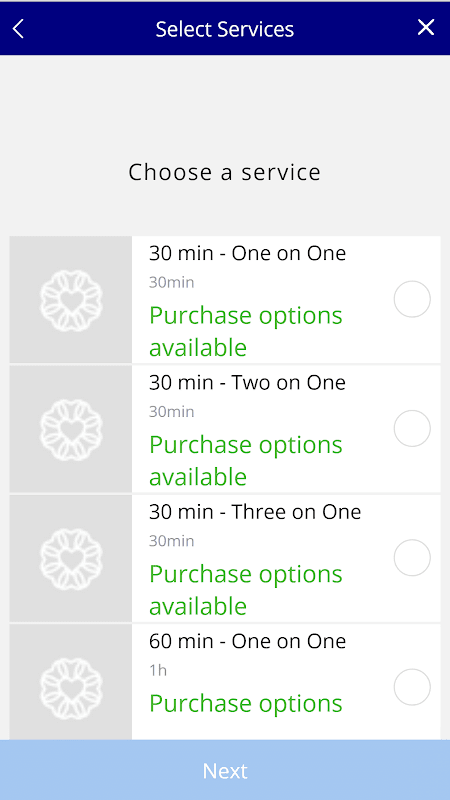Click the flower heart icon for 60 min One on One

pos(71,688)
